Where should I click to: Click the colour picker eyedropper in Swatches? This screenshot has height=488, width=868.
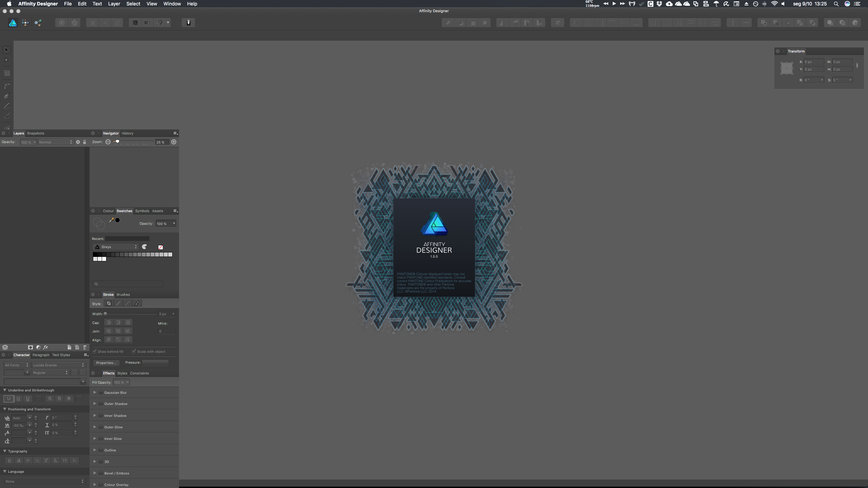click(x=111, y=220)
